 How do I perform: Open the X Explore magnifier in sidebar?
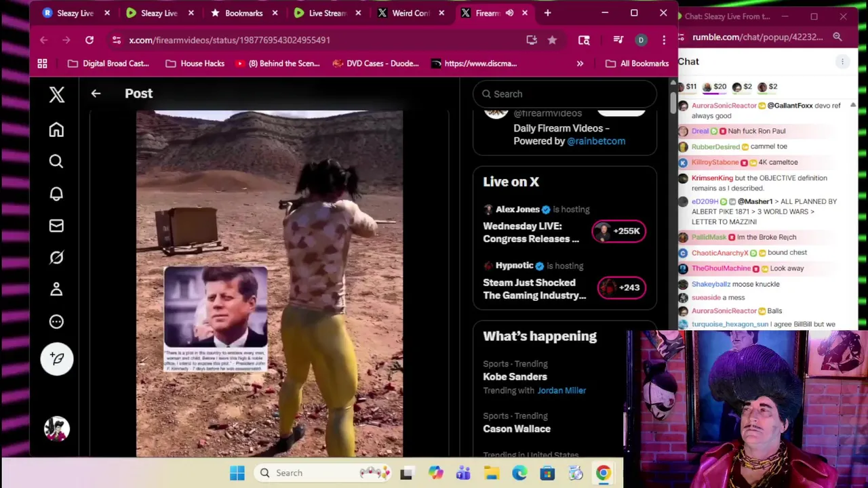(56, 161)
